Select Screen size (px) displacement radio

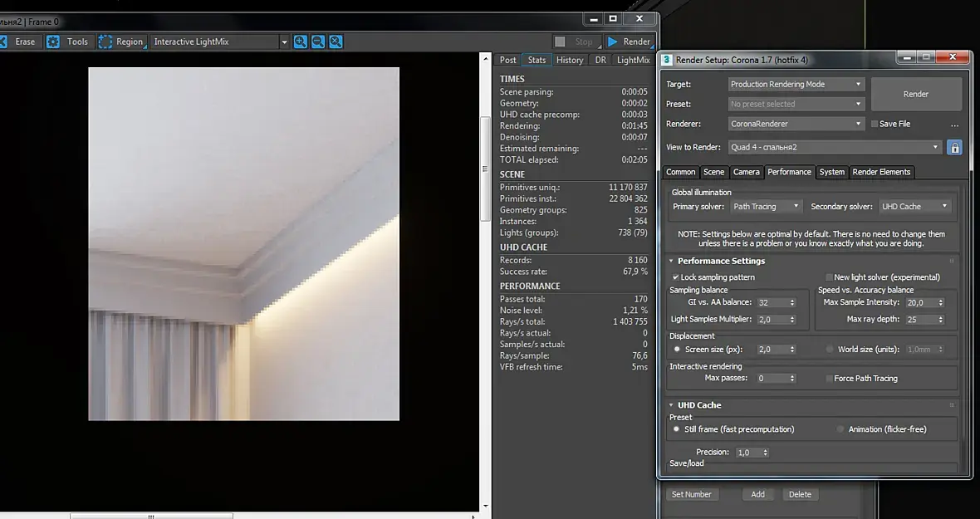point(676,350)
